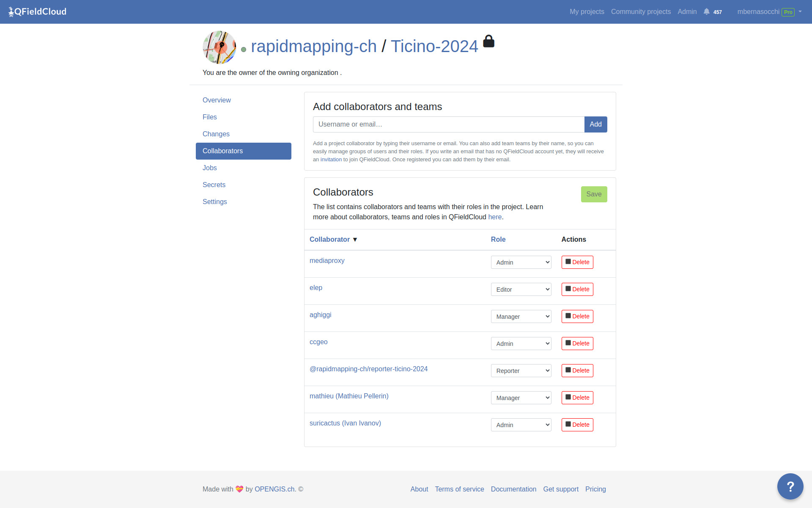The height and width of the screenshot is (508, 812).
Task: Click the Add collaborator button
Action: point(595,124)
